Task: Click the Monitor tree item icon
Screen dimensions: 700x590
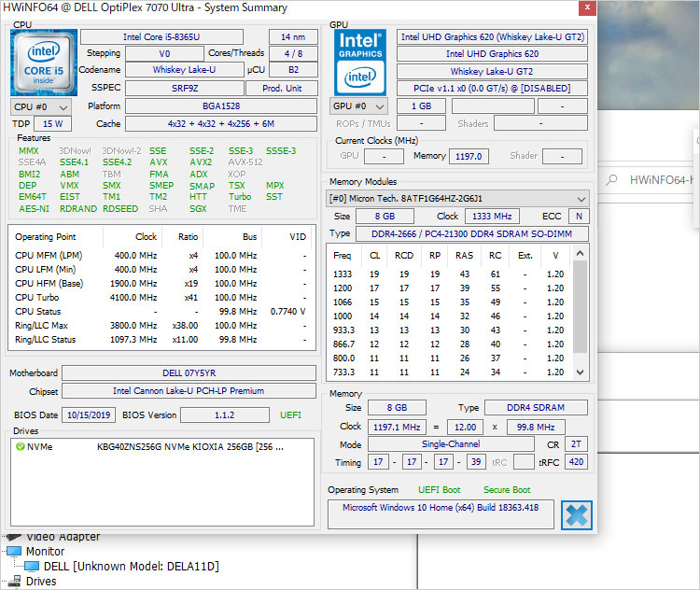Action: coord(14,551)
